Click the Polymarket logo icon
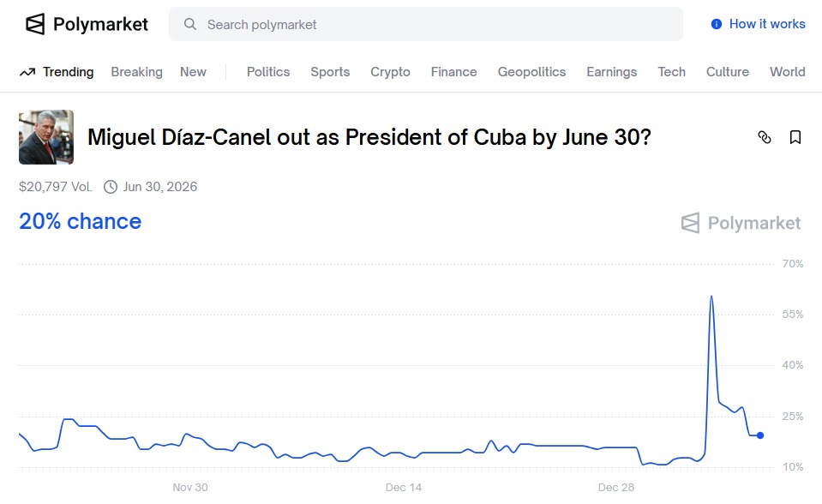This screenshot has height=504, width=822. tap(35, 24)
